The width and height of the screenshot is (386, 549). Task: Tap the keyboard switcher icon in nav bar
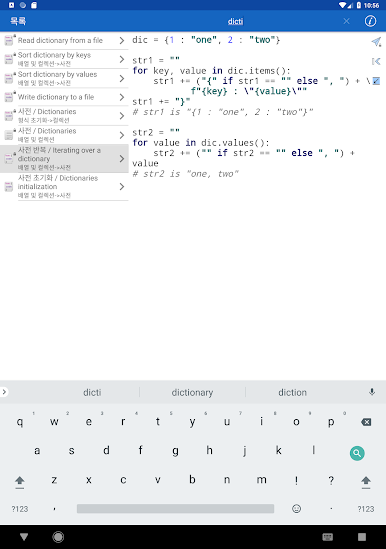[x=328, y=537]
